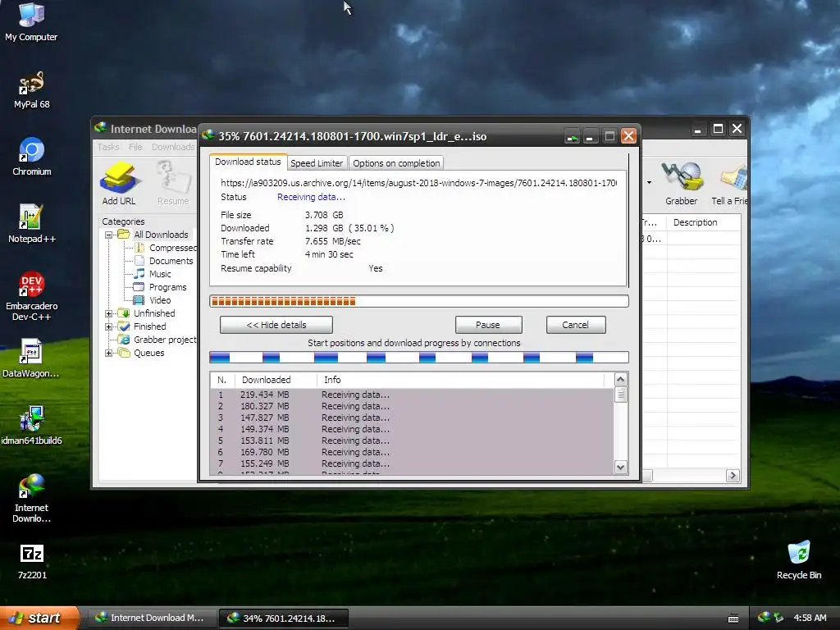Open the MyPal 68 browser icon
The width and height of the screenshot is (840, 630).
(x=31, y=89)
